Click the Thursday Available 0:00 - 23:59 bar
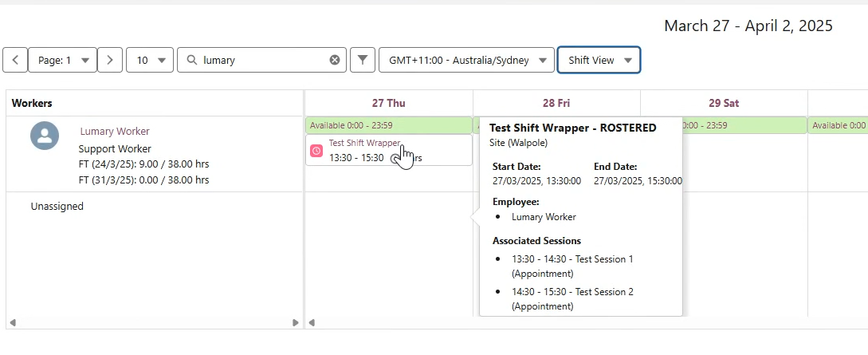 tap(388, 125)
